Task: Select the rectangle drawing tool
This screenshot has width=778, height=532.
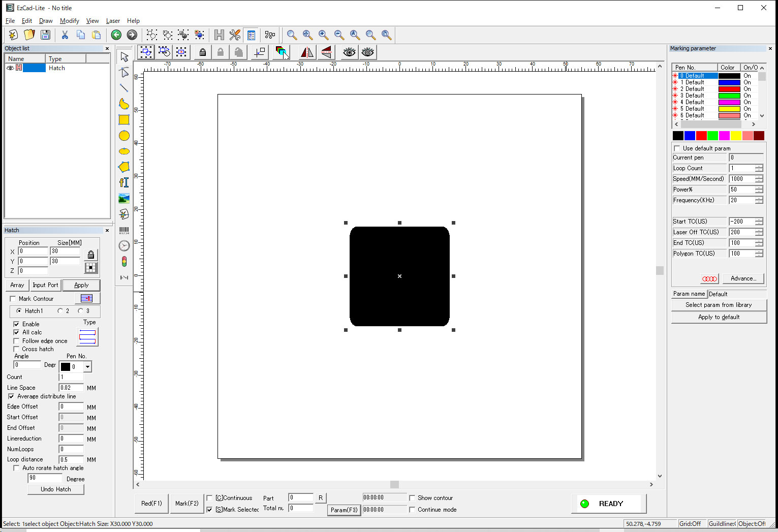Action: pyautogui.click(x=124, y=120)
